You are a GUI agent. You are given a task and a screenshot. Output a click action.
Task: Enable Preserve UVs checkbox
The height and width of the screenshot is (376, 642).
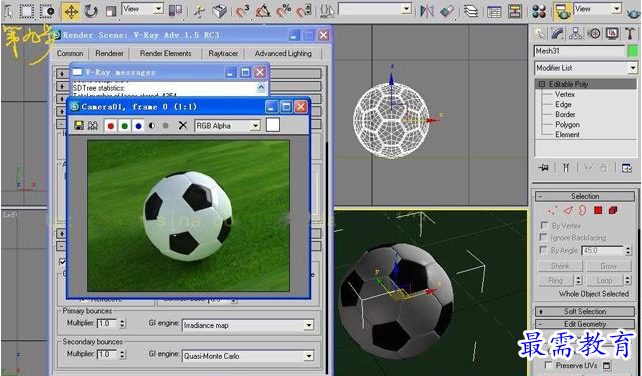point(548,365)
